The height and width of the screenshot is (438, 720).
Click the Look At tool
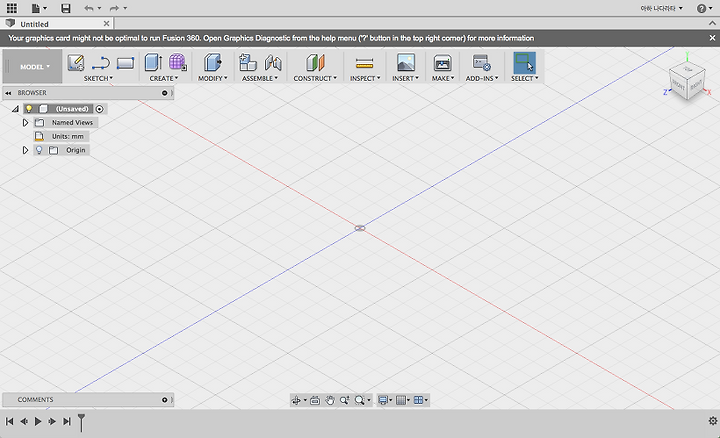click(315, 400)
